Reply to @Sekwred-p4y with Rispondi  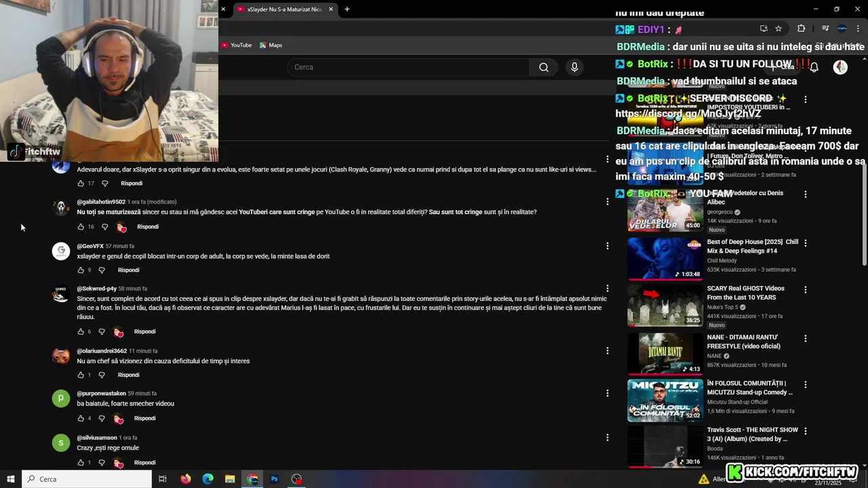pyautogui.click(x=145, y=332)
